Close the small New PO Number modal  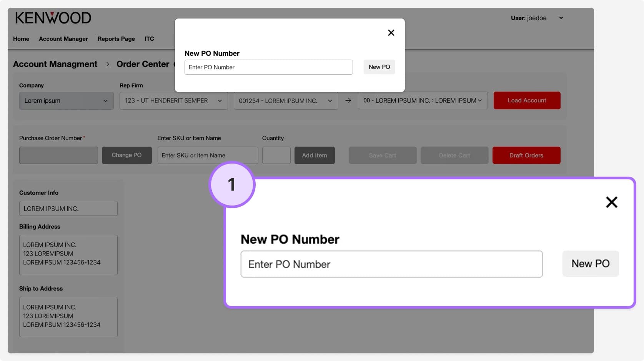(391, 33)
